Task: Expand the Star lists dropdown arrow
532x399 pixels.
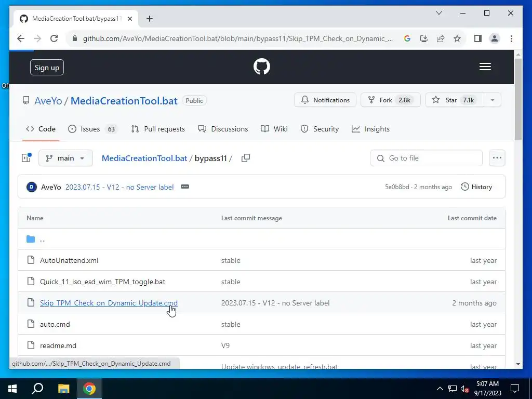Action: click(493, 100)
